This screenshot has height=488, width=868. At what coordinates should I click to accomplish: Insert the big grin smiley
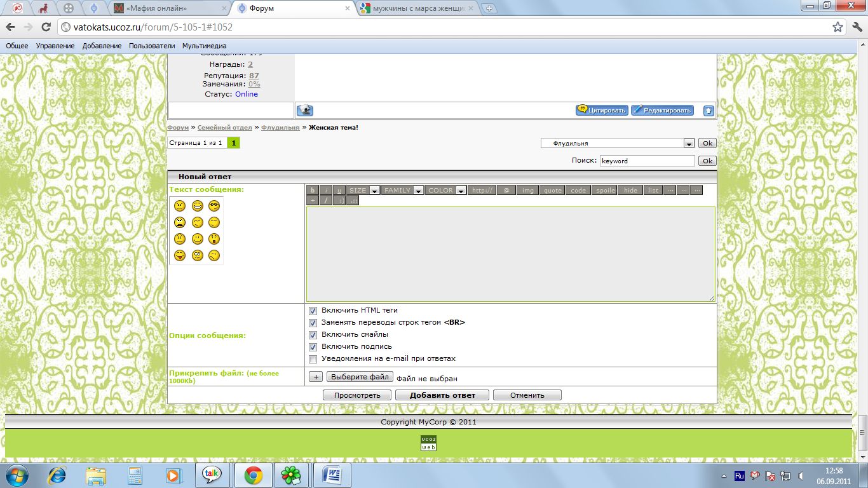(x=197, y=206)
